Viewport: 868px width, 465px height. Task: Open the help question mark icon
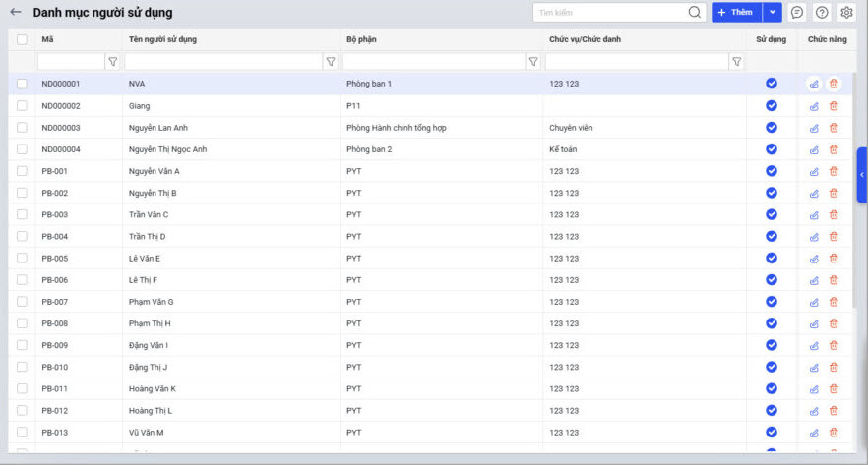tap(822, 13)
